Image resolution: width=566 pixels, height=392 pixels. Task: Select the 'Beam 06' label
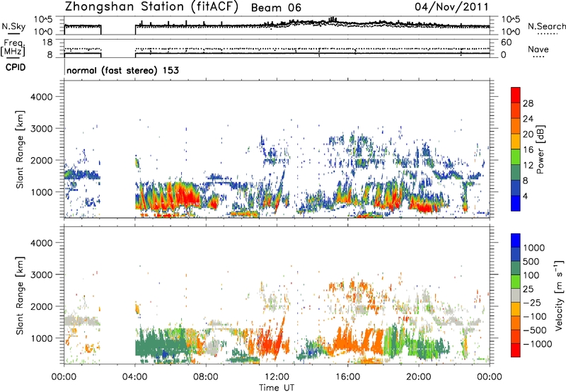pos(276,8)
